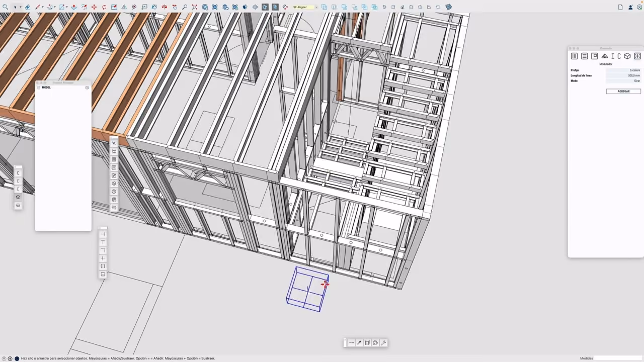Activate the Push/Pull tool
The image size is (644, 362).
click(74, 7)
